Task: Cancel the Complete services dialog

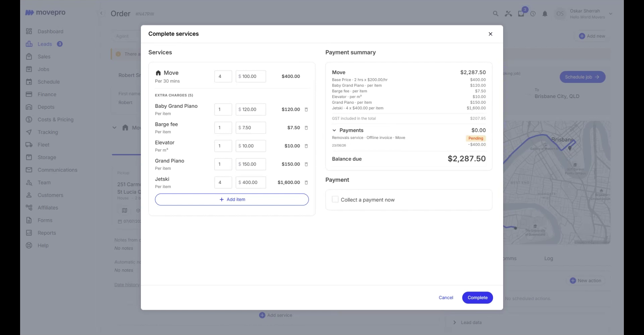Action: 446,298
